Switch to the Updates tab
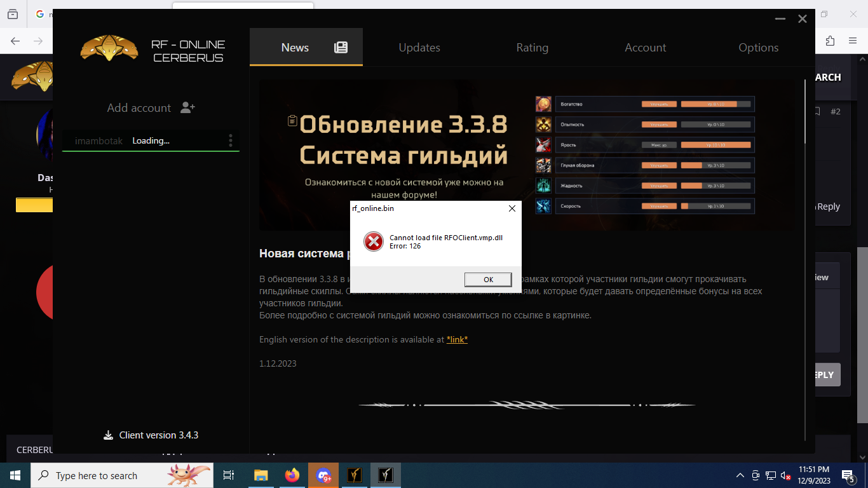 click(x=419, y=48)
